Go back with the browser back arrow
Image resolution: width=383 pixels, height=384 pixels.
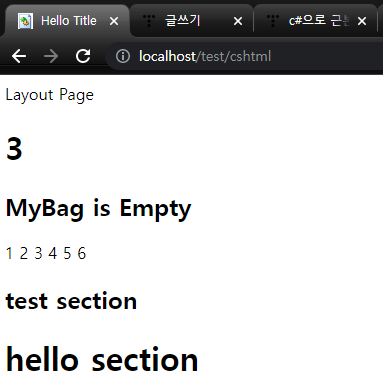[19, 56]
